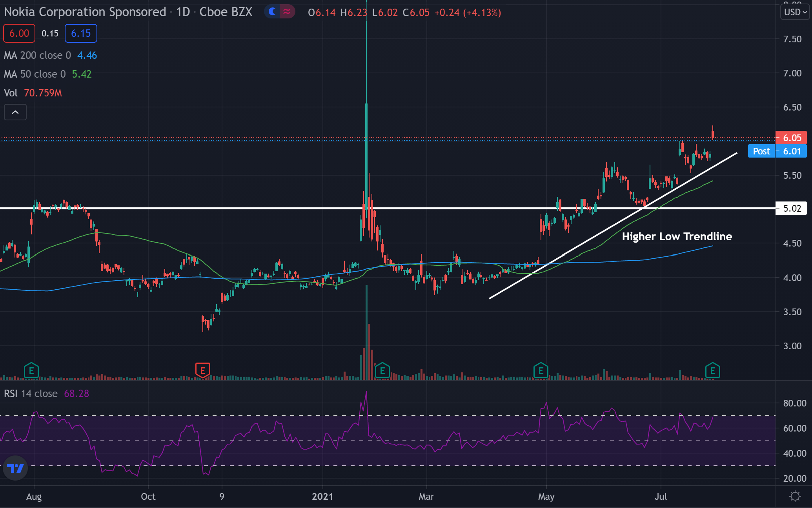Open the USD currency dropdown
The width and height of the screenshot is (812, 508).
point(795,12)
